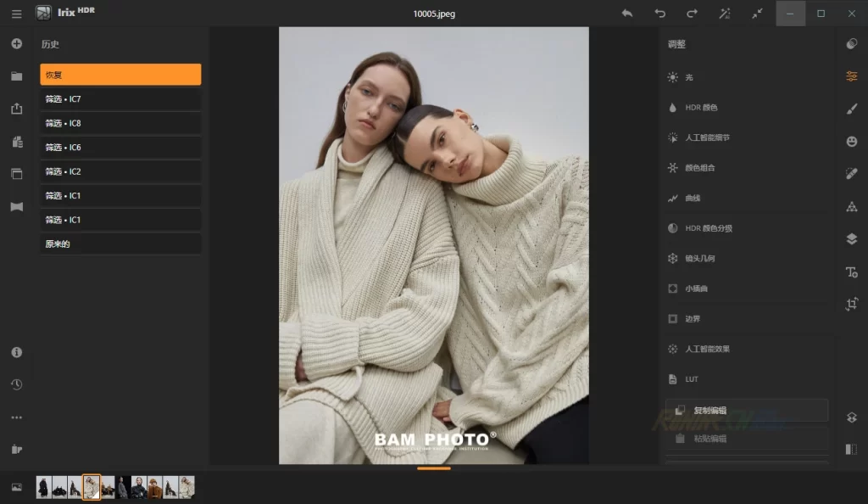Open the hamburger menu at top left
The image size is (868, 504).
pos(16,14)
